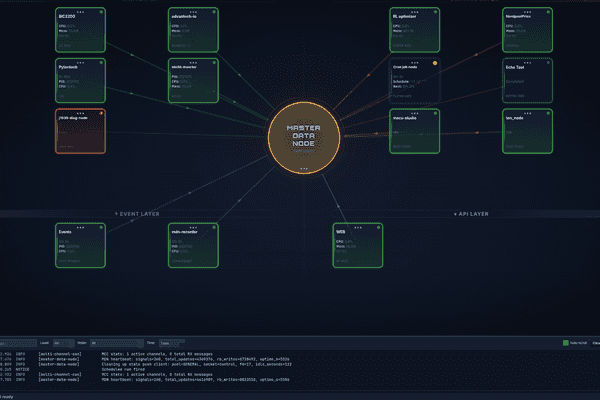The width and height of the screenshot is (600, 400).
Task: Click the last 'MDN heartbeat' log line
Action: coord(196,380)
